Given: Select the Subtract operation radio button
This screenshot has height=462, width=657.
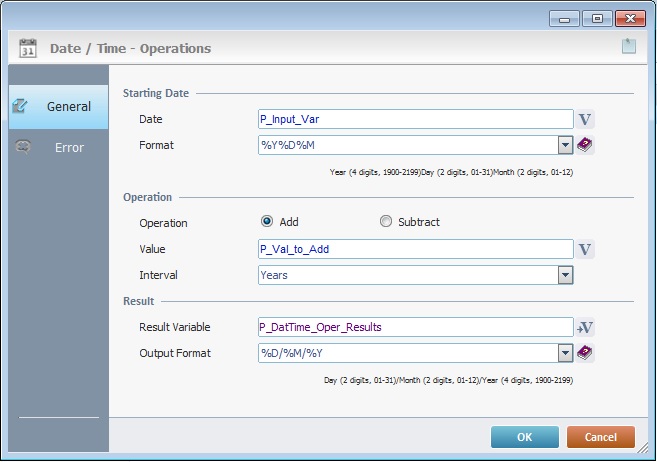Looking at the screenshot, I should coord(386,222).
